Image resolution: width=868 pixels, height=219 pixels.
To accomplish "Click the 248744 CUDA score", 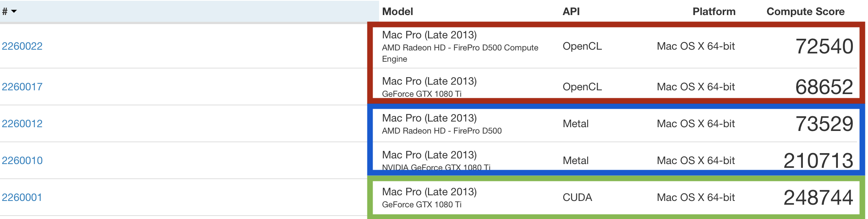I will coord(818,198).
